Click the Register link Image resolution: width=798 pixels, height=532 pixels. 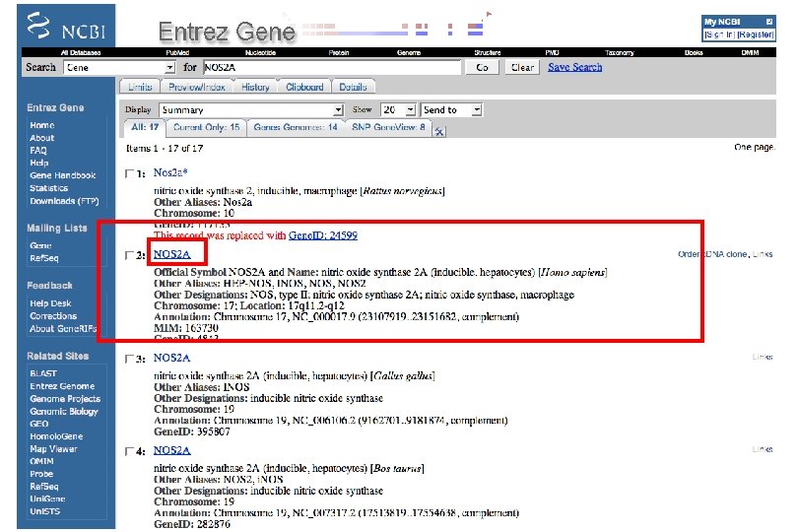click(756, 34)
